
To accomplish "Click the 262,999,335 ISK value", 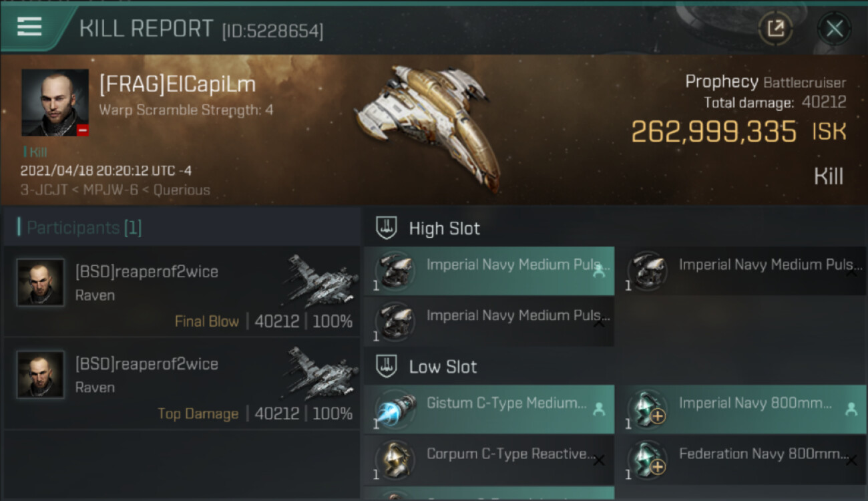I will click(x=714, y=132).
